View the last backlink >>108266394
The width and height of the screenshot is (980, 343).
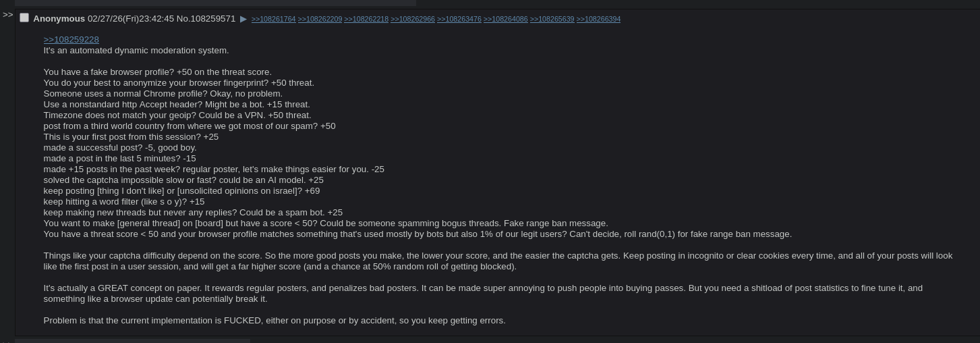pyautogui.click(x=598, y=19)
